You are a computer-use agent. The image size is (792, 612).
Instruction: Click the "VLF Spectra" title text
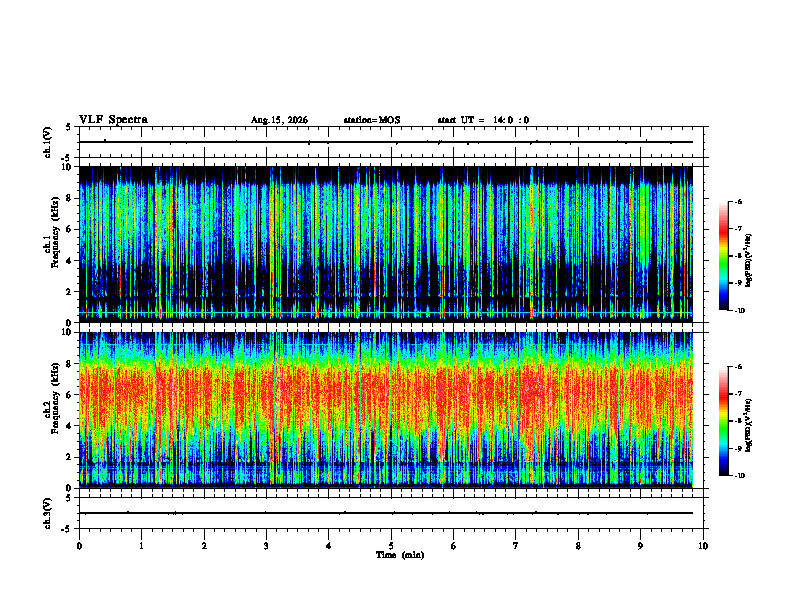coord(113,120)
